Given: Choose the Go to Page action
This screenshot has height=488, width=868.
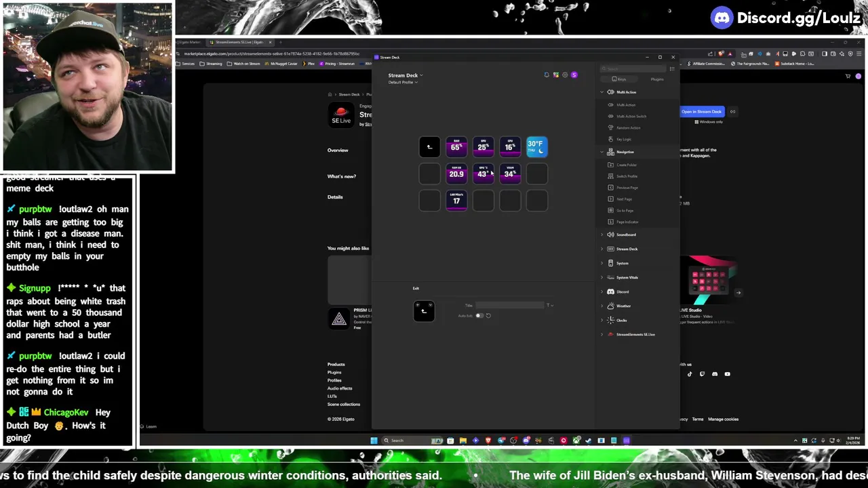Looking at the screenshot, I should [621, 210].
